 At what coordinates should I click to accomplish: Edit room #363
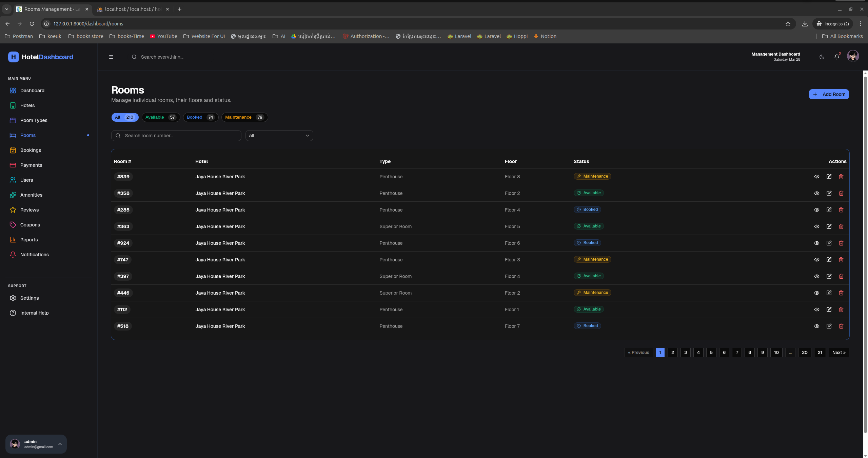[829, 226]
